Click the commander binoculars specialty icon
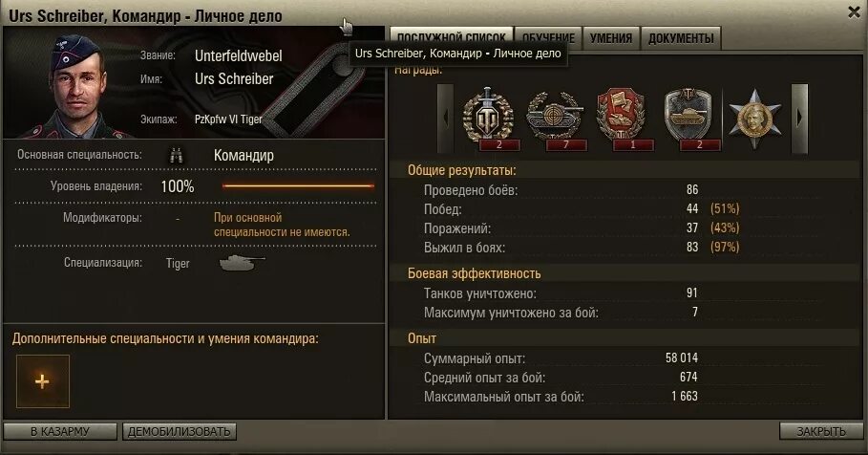Viewport: 868px width, 455px height. [176, 156]
